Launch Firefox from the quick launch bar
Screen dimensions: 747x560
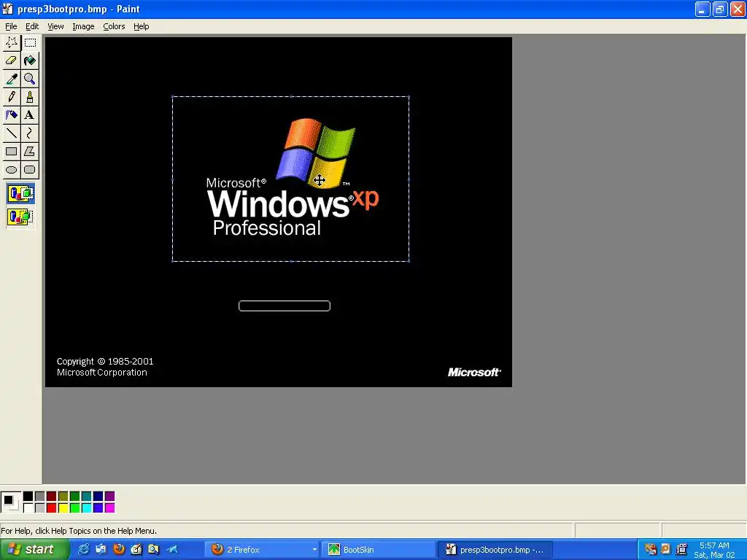(119, 549)
